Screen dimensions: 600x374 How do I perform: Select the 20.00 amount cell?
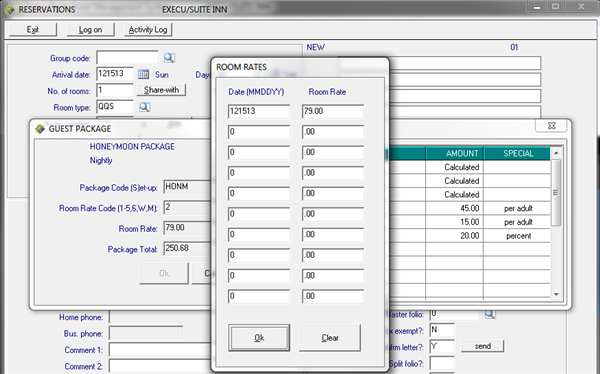click(x=455, y=236)
